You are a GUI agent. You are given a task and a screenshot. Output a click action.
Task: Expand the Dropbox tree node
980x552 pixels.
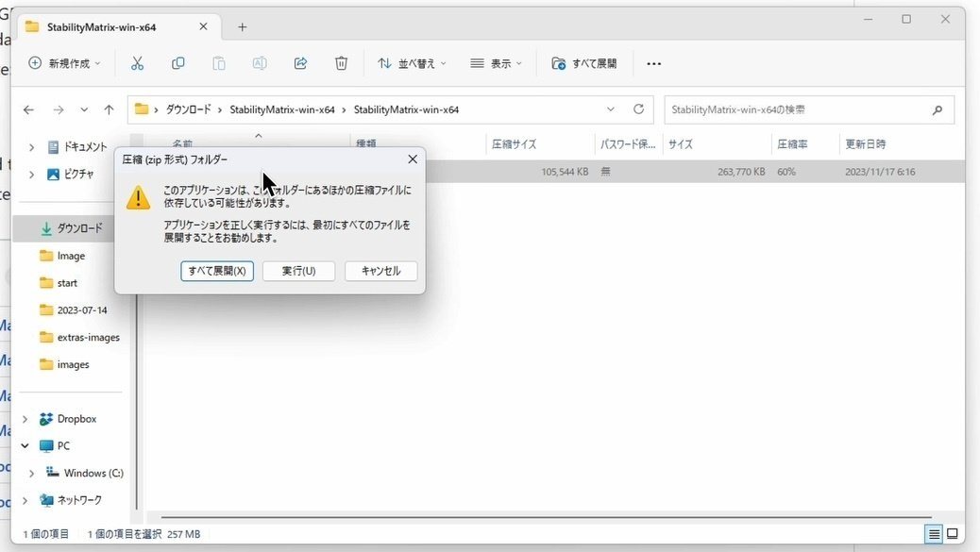coord(25,419)
